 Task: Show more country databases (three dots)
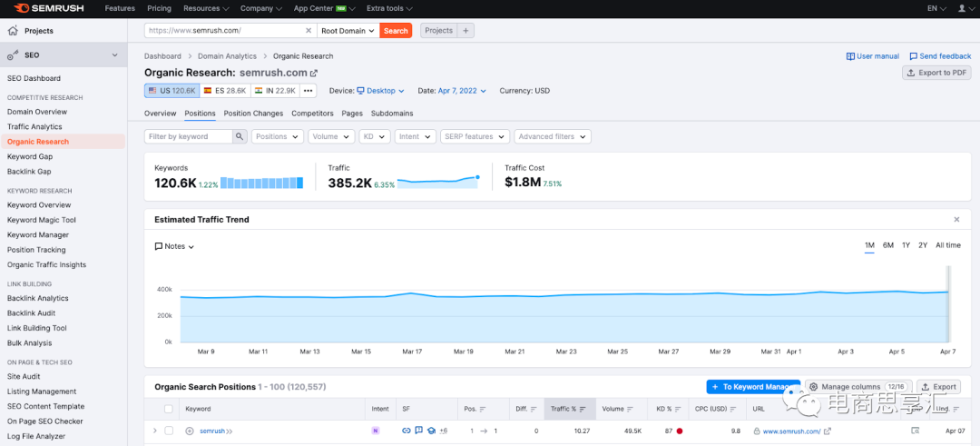click(x=308, y=91)
